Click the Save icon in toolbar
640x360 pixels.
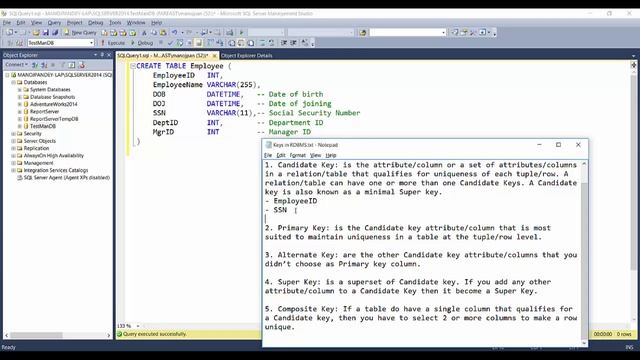[46, 32]
